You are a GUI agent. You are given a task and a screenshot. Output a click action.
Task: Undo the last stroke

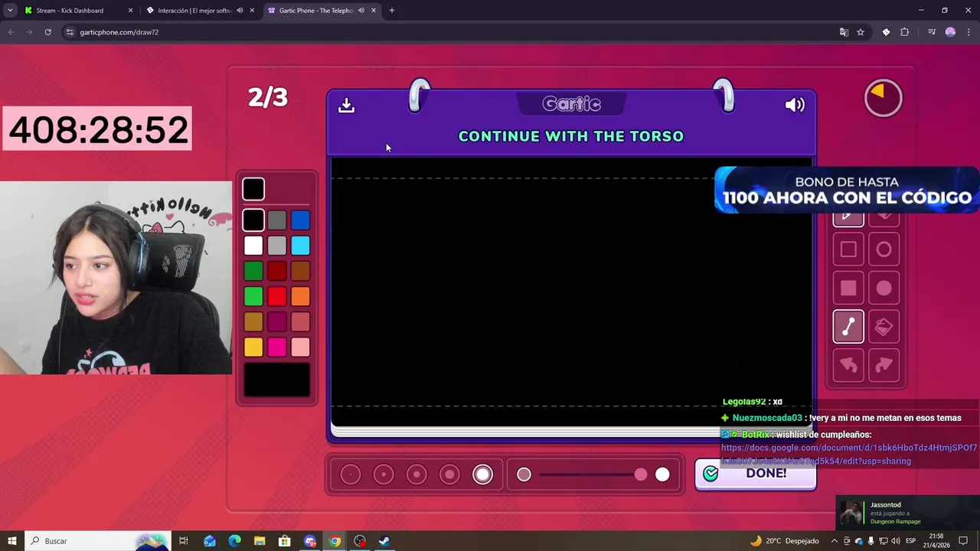pyautogui.click(x=848, y=365)
